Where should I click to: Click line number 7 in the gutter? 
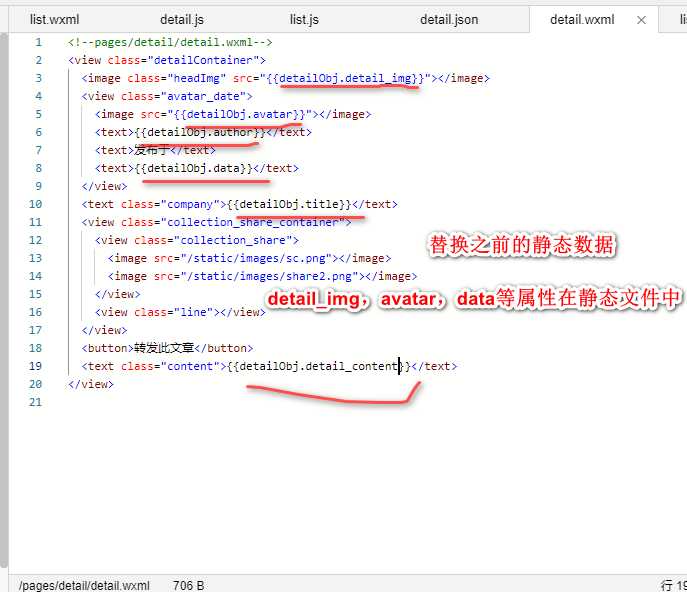click(x=39, y=150)
